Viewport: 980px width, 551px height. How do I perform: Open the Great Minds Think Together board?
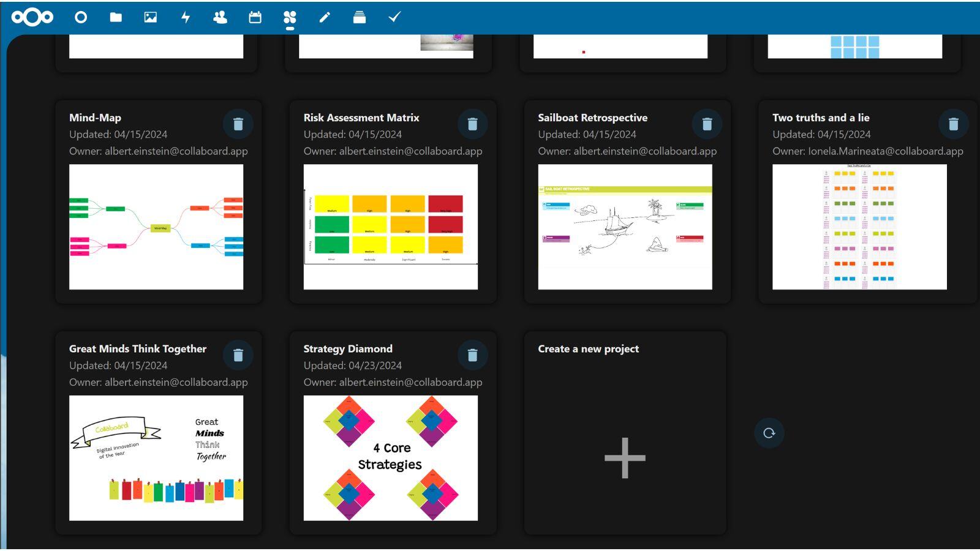(x=156, y=458)
